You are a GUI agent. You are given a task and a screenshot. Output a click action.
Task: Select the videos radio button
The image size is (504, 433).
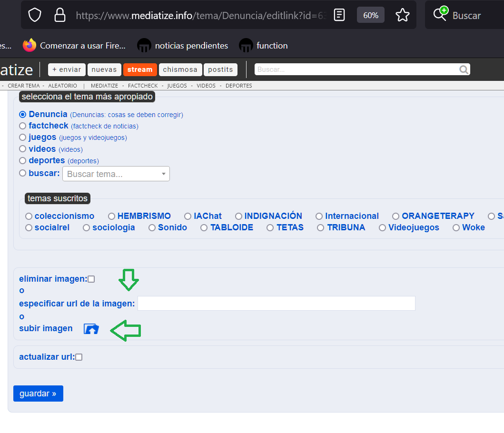pos(22,149)
